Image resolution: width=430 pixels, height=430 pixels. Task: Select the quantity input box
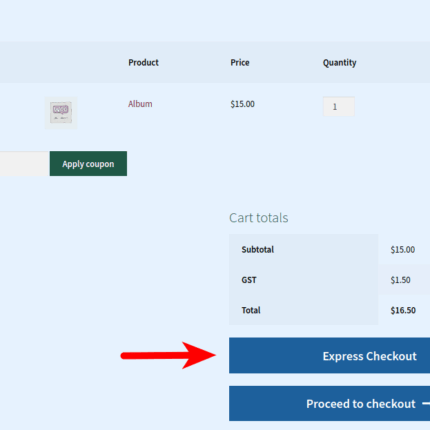point(339,106)
